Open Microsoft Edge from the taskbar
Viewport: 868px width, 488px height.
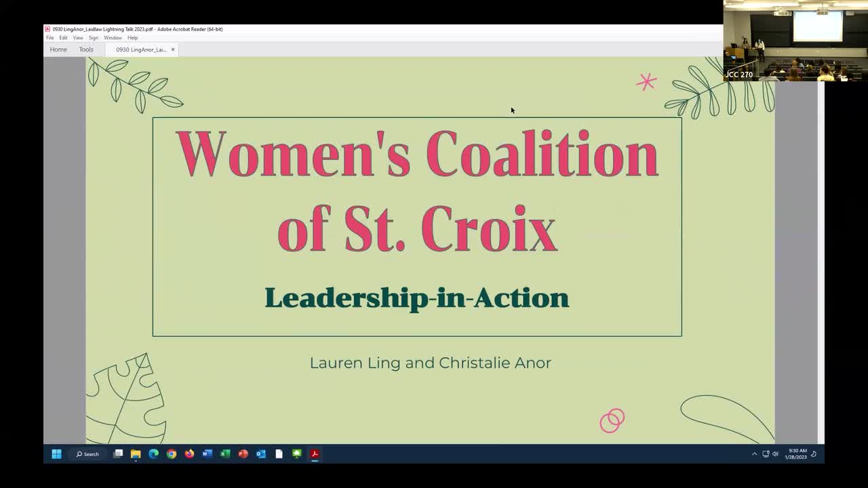point(153,454)
